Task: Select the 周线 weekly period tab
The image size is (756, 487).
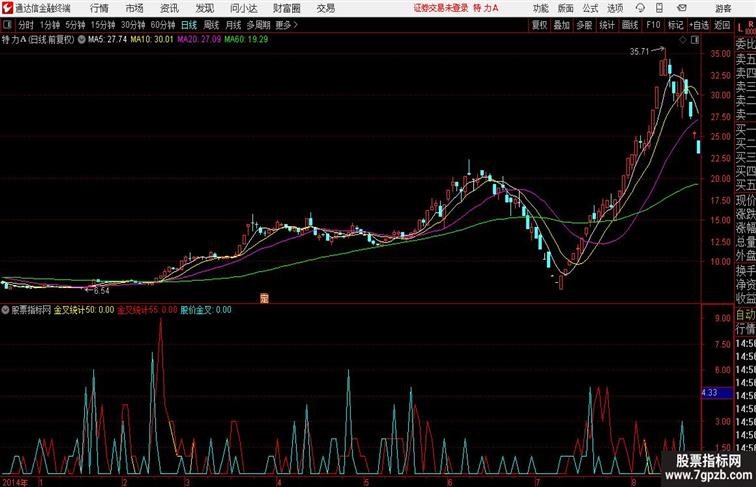Action: tap(211, 25)
